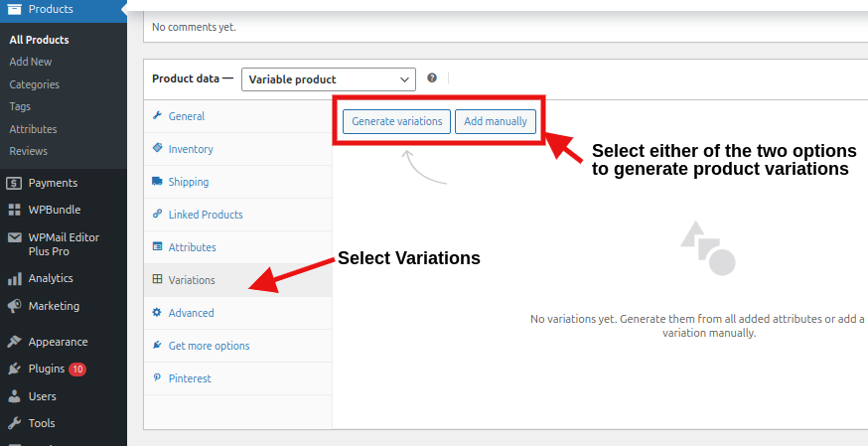Screen dimensions: 868x446
Task: Switch to the Inventory tab
Action: pyautogui.click(x=191, y=149)
